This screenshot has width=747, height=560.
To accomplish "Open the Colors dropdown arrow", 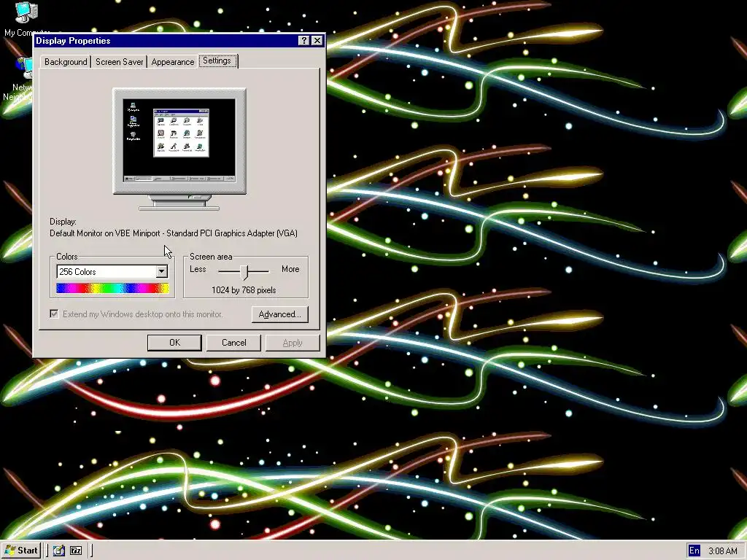I will (161, 271).
